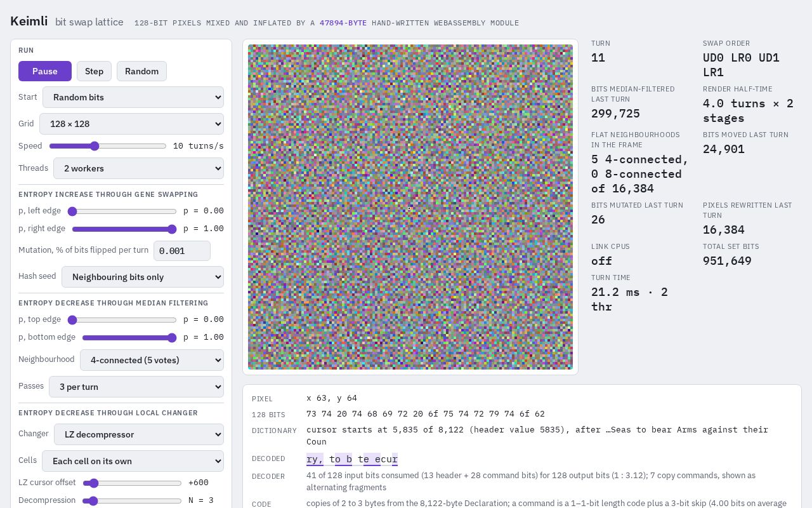Open the Start dropdown showing Random bits
This screenshot has height=508, width=812.
coord(133,97)
